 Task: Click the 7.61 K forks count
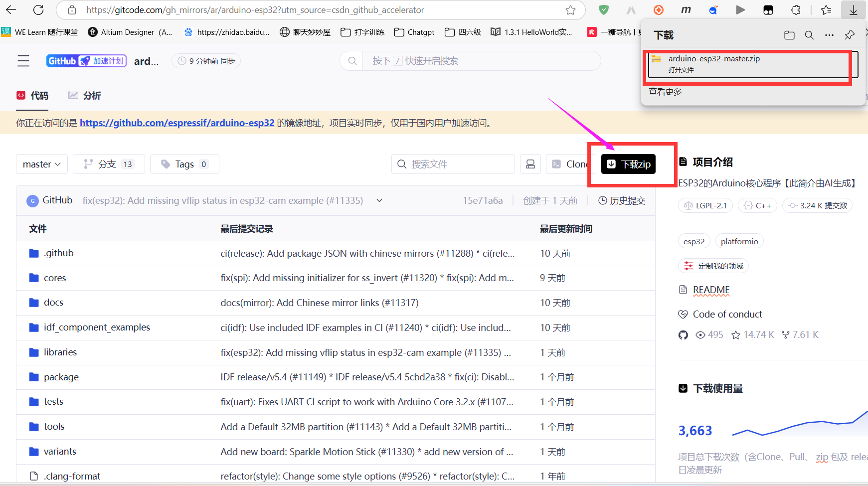(x=800, y=335)
